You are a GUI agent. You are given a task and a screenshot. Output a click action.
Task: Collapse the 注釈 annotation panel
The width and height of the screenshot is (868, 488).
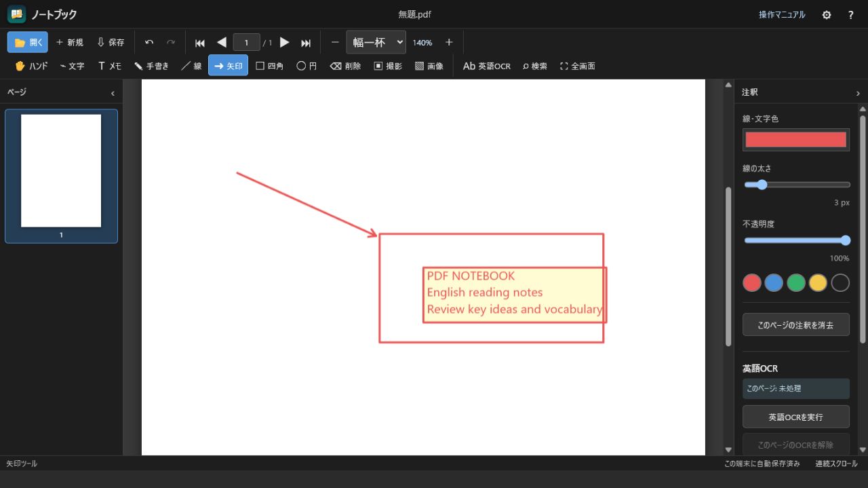tap(858, 93)
